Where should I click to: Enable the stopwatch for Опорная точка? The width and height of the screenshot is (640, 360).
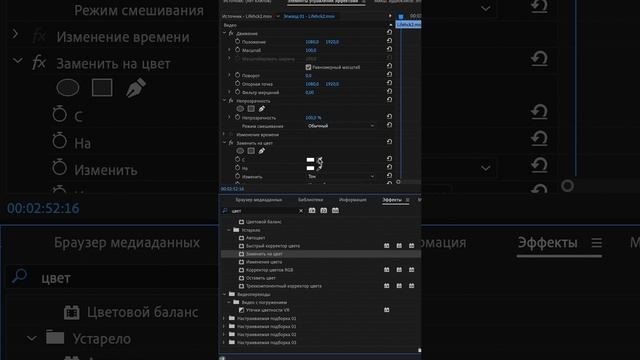238,84
